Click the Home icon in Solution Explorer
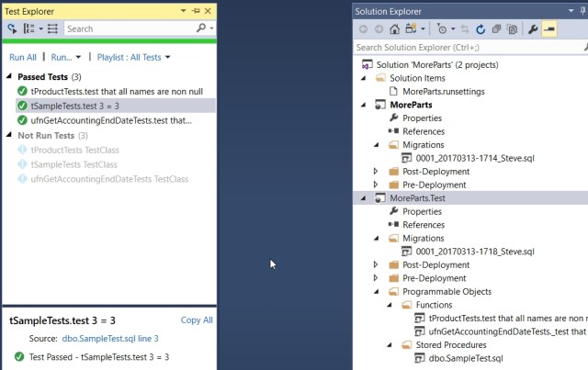This screenshot has width=588, height=370. pyautogui.click(x=396, y=29)
